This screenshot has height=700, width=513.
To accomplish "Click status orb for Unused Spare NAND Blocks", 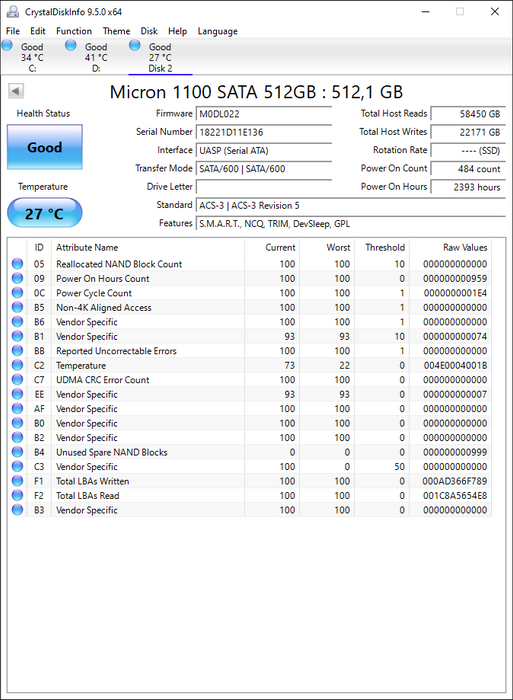I will pos(17,452).
